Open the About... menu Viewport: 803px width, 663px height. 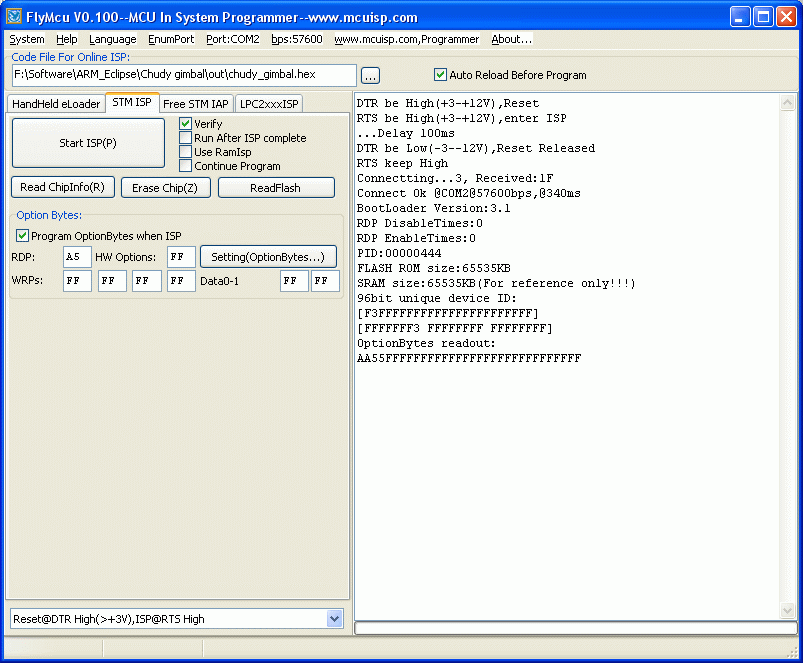coord(510,39)
